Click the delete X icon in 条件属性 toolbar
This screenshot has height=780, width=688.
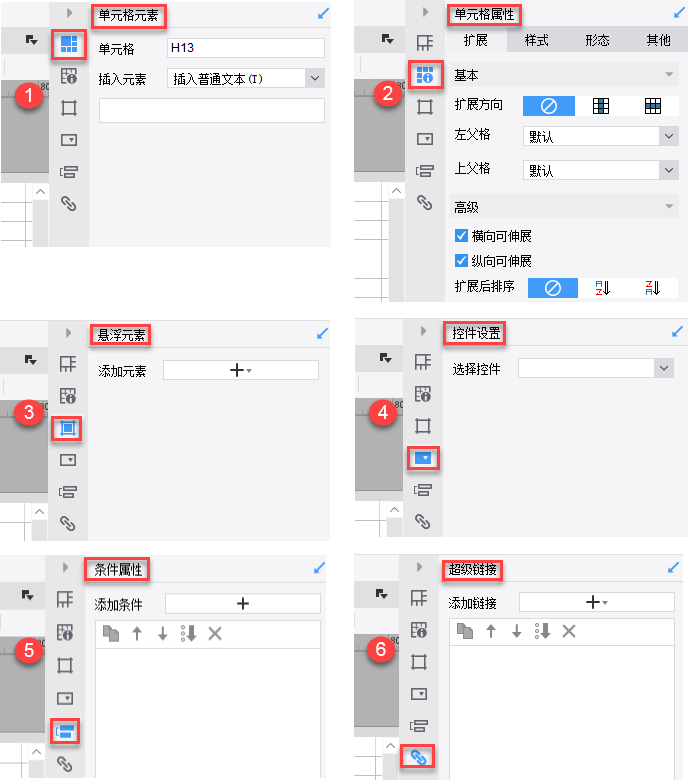click(x=215, y=633)
